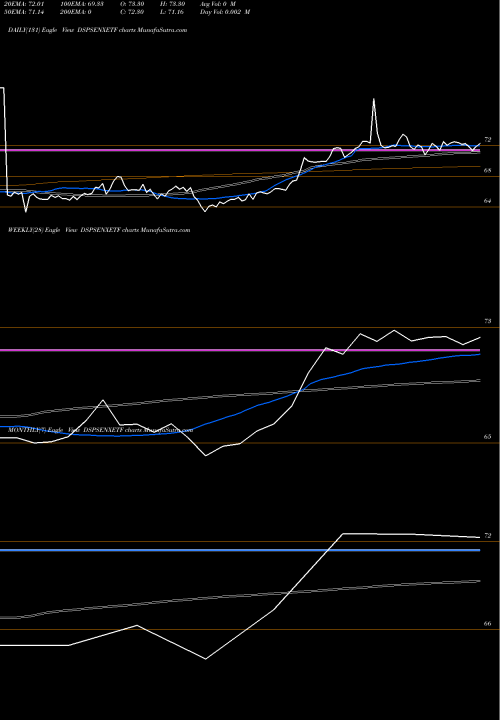Click the 100EMA value text

click(x=84, y=4)
